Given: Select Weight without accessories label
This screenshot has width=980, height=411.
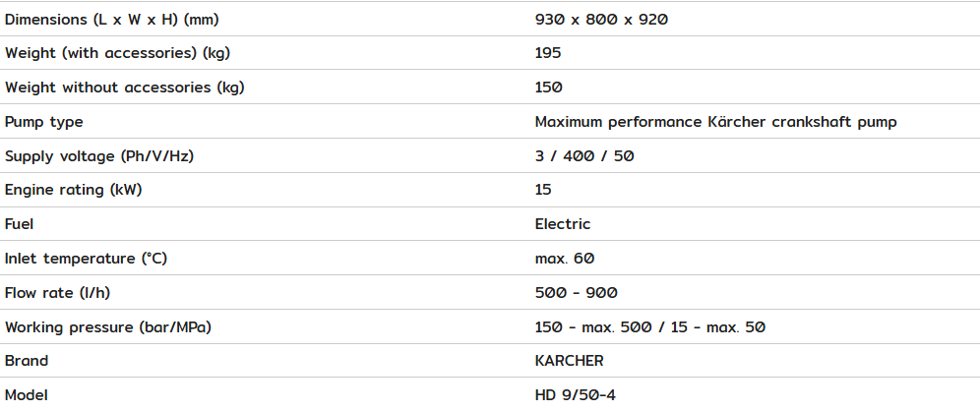Looking at the screenshot, I should [124, 88].
